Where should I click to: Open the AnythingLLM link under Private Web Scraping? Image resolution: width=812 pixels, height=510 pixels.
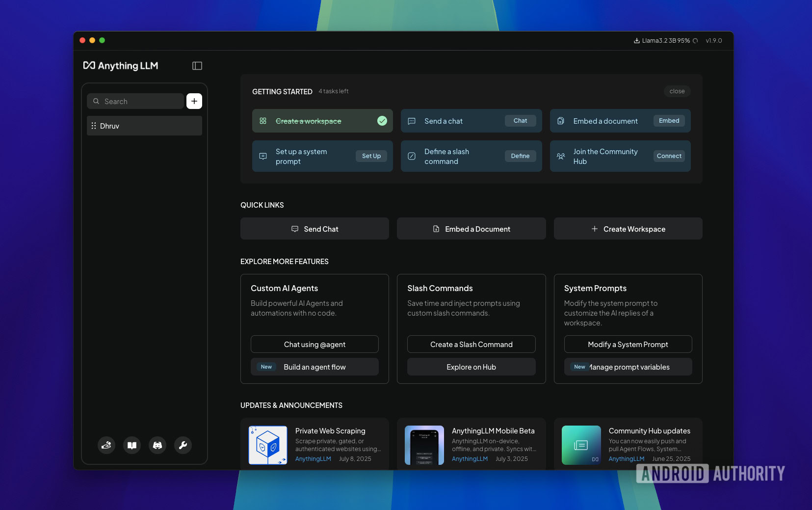(x=313, y=459)
